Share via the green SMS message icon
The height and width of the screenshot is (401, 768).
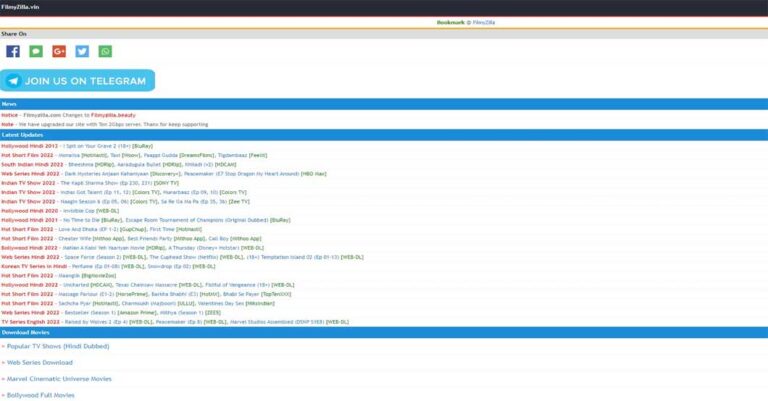click(x=36, y=51)
